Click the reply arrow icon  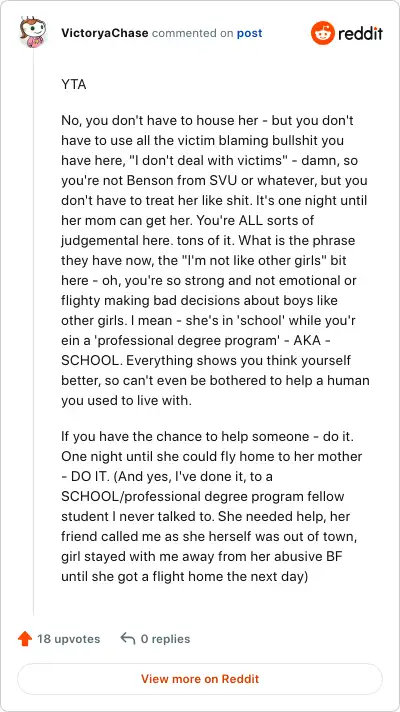tap(128, 639)
